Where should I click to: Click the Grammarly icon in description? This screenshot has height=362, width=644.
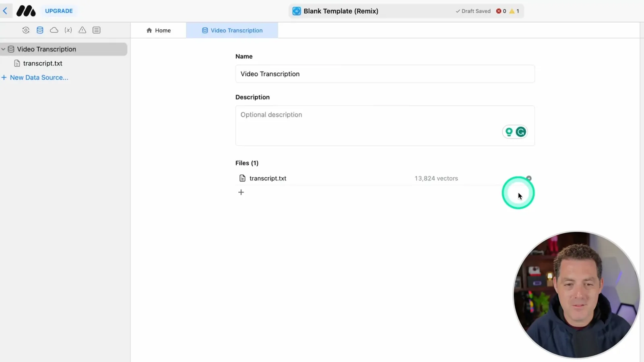coord(521,132)
